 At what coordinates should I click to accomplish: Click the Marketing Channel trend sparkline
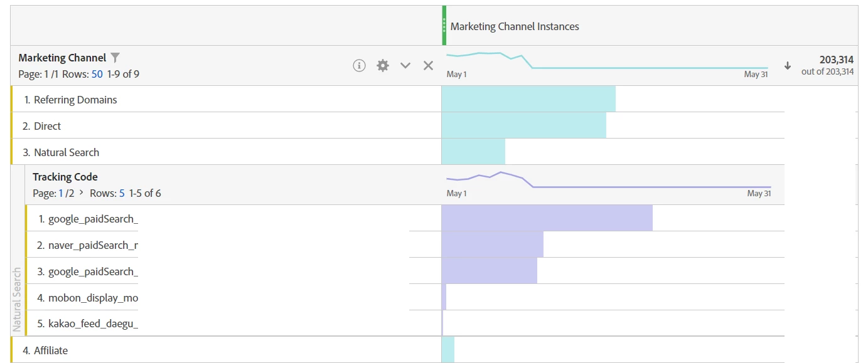click(606, 60)
